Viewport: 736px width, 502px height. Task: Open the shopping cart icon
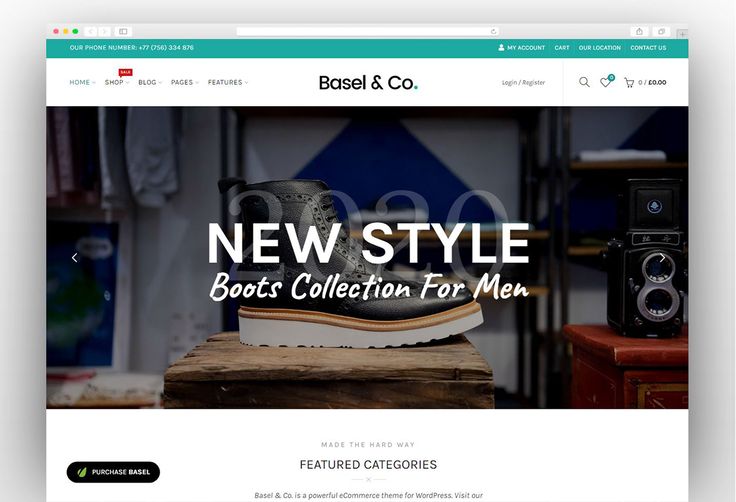pos(629,83)
